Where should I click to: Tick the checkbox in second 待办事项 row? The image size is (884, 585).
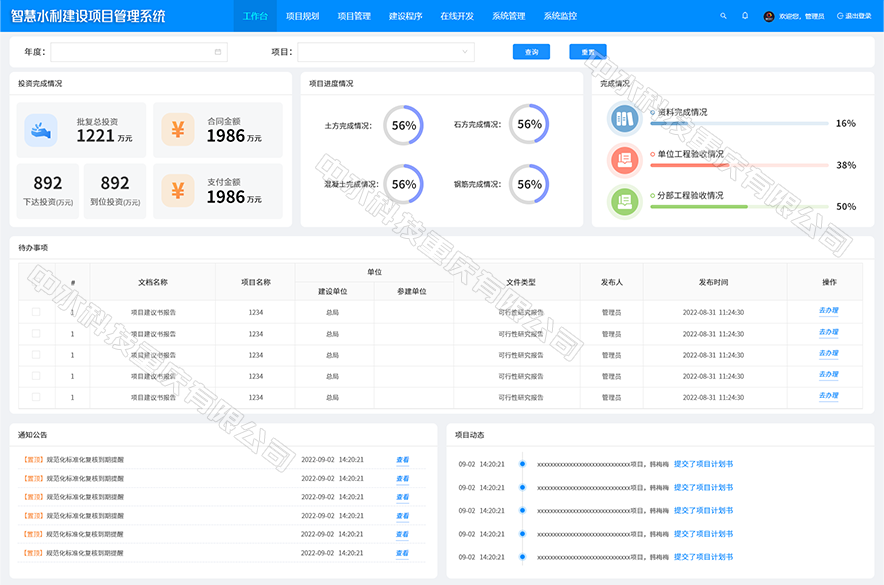coord(36,334)
